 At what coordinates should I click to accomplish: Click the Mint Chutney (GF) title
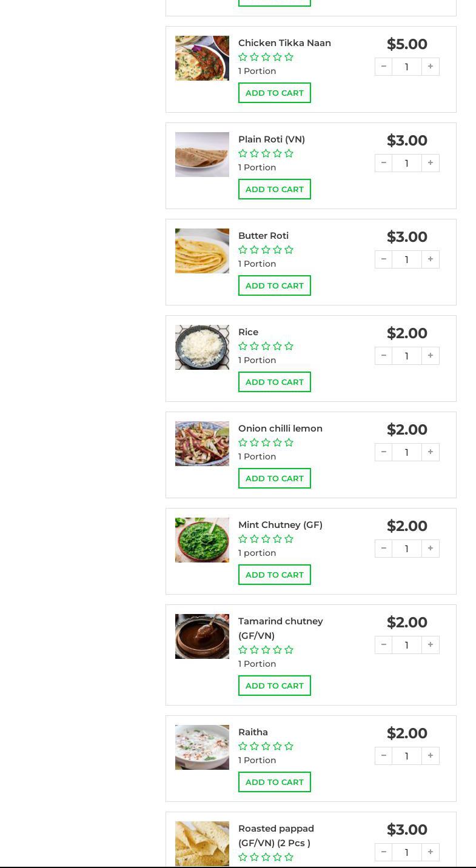tap(280, 525)
